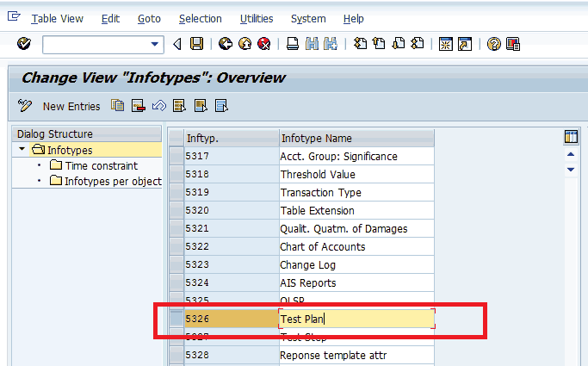Open the Help question mark icon
588x366 pixels.
(x=493, y=44)
